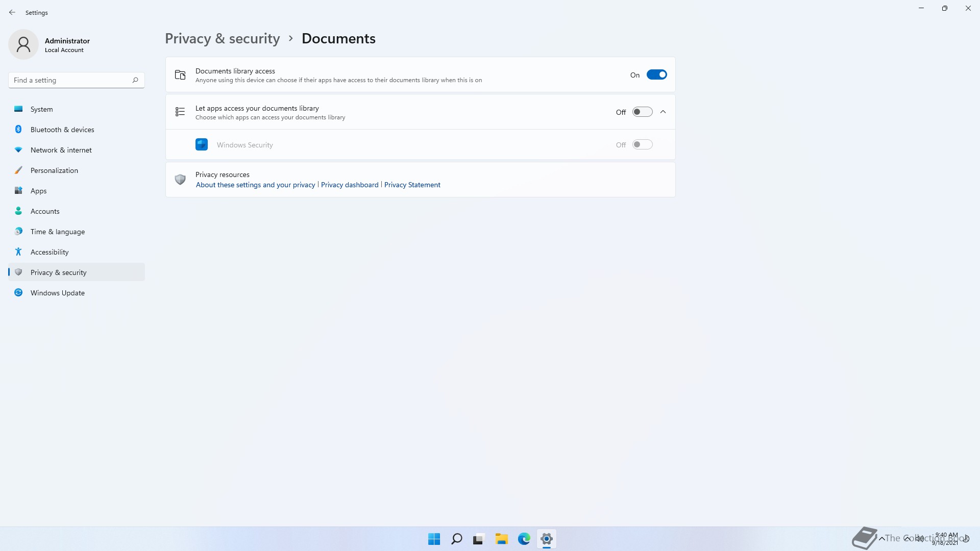Turn off Documents library access toggle

[656, 75]
